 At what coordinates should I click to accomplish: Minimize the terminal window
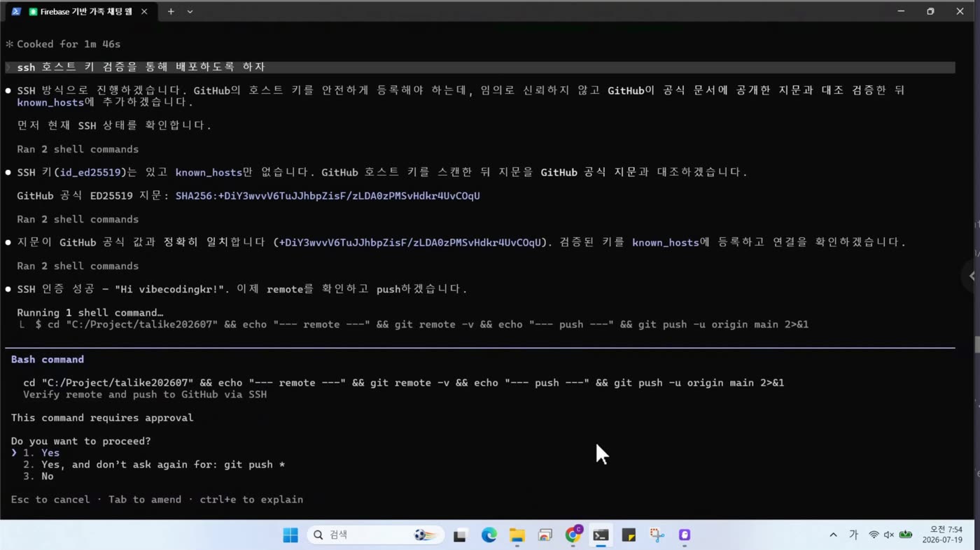[901, 11]
